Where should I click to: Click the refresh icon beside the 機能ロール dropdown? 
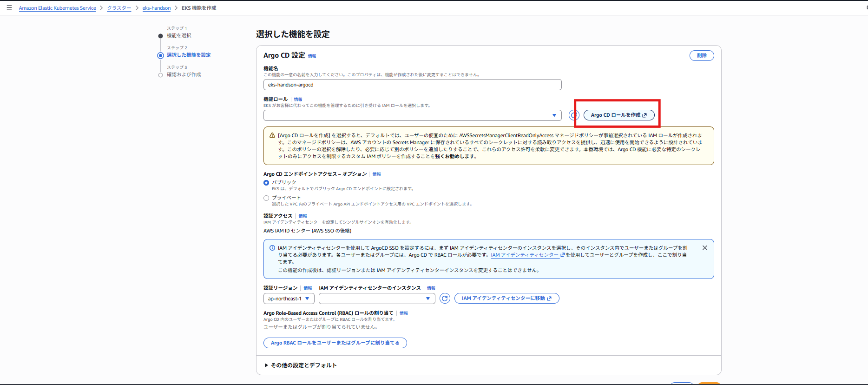[x=574, y=115]
